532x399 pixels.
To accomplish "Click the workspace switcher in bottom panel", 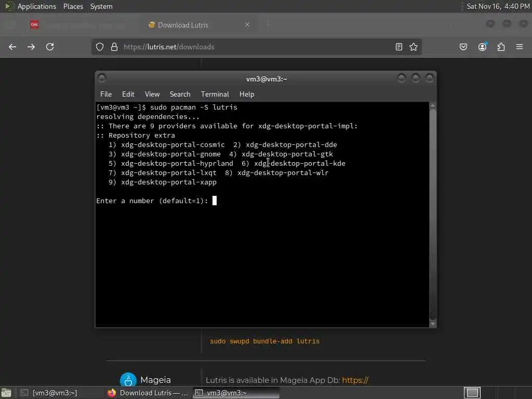I will pyautogui.click(x=472, y=393).
